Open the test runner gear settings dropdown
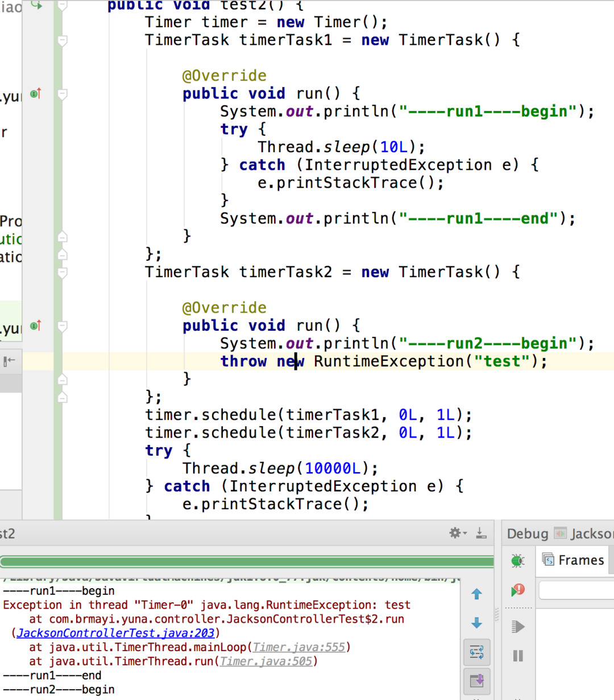Image resolution: width=614 pixels, height=700 pixels. [x=458, y=533]
